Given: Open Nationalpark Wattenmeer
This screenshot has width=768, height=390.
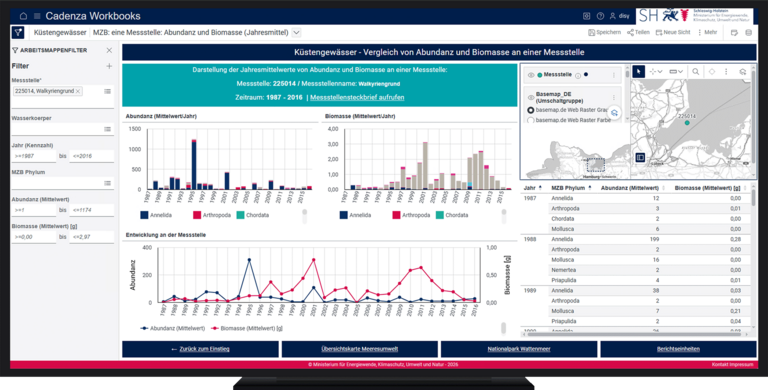Looking at the screenshot, I should pyautogui.click(x=519, y=349).
